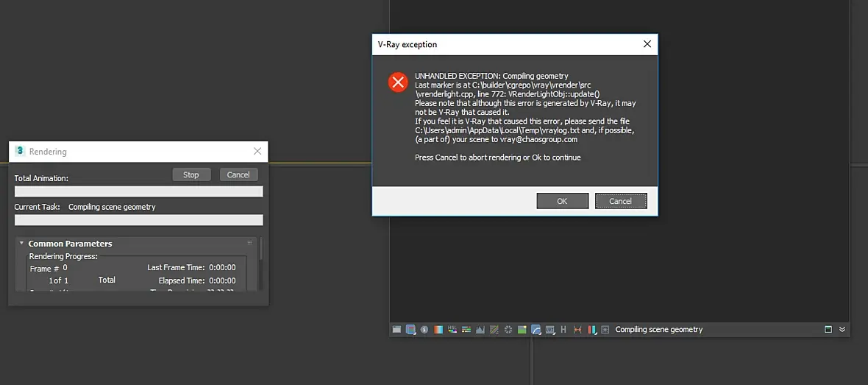Click the info icon in frame buffer toolbar

pyautogui.click(x=424, y=329)
